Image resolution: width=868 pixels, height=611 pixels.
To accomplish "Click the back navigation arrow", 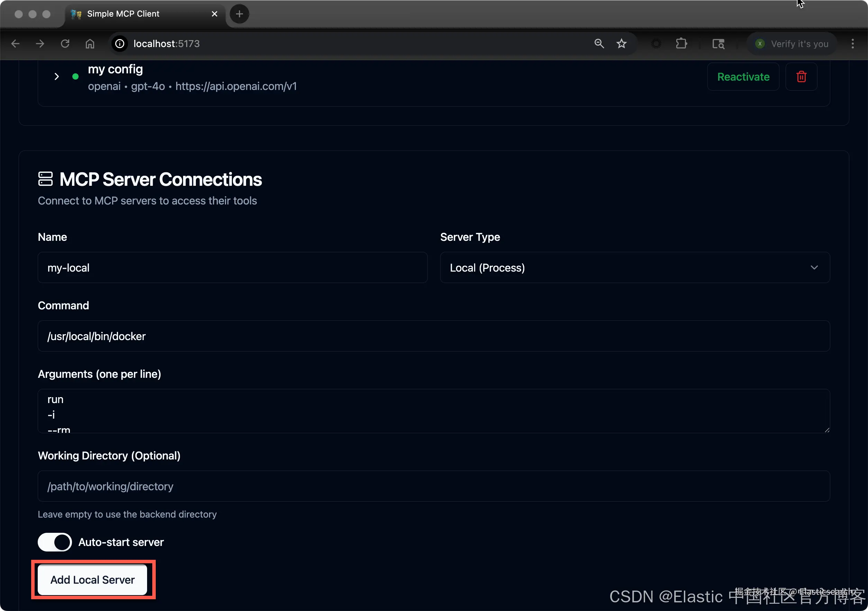I will coord(16,44).
